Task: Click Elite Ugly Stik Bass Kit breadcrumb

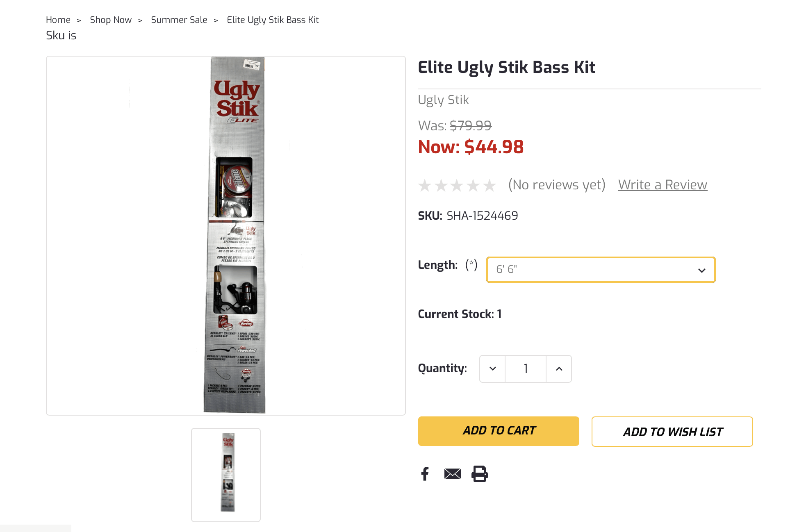Action: point(273,20)
